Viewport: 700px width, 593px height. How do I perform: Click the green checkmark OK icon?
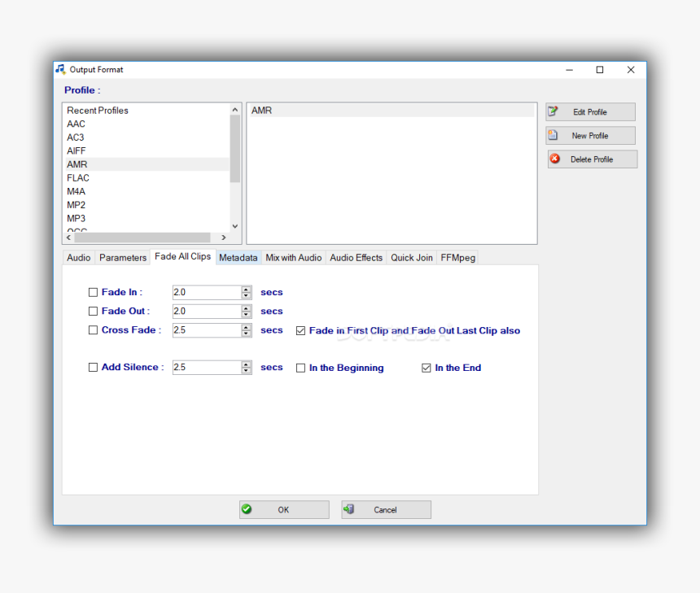tap(247, 509)
